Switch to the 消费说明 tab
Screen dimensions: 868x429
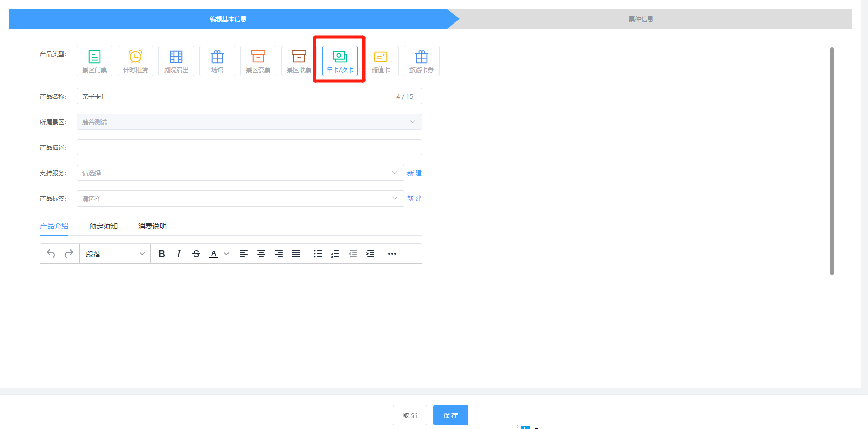click(x=152, y=226)
